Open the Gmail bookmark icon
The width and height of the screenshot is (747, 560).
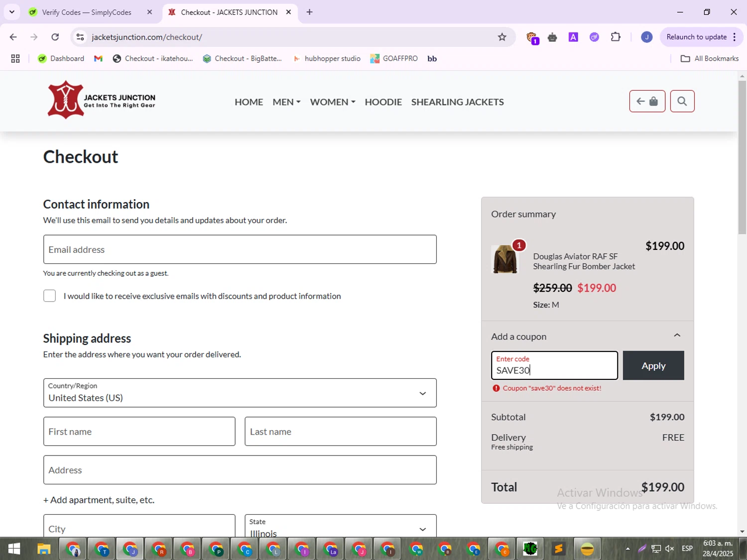(98, 59)
